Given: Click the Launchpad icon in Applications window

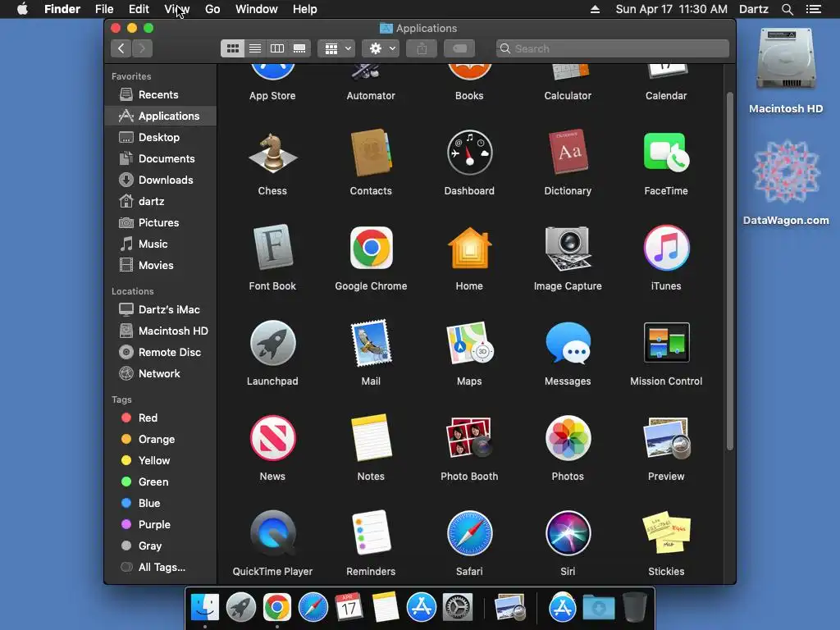Looking at the screenshot, I should click(x=272, y=343).
